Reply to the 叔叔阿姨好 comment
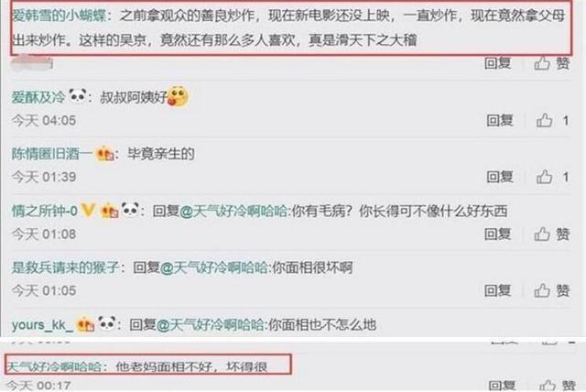 pos(500,120)
